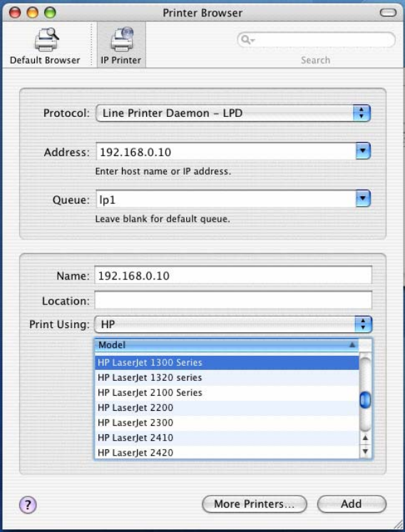Choose HP LaserJet 2300 from list
Viewport: 405px width, 532px height.
point(227,423)
